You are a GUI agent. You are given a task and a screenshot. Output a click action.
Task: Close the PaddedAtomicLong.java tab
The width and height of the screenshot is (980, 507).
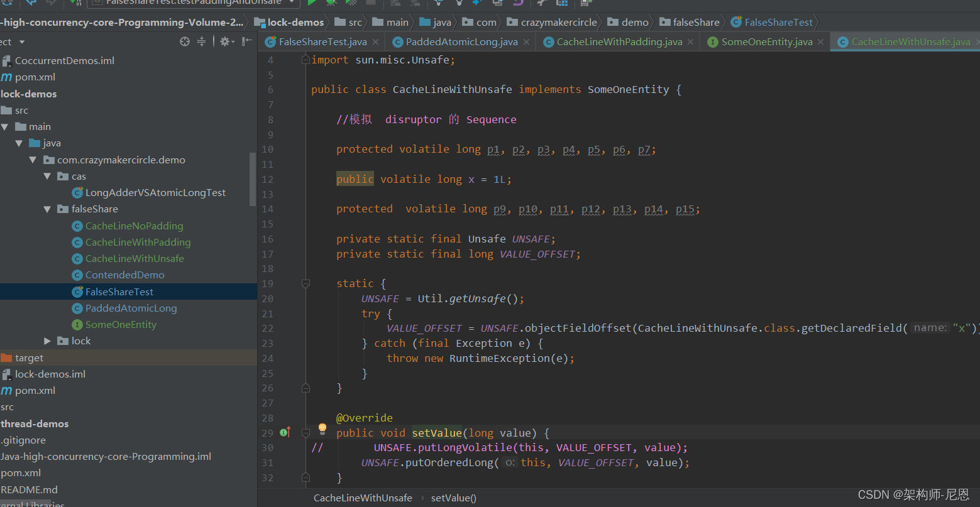tap(526, 42)
